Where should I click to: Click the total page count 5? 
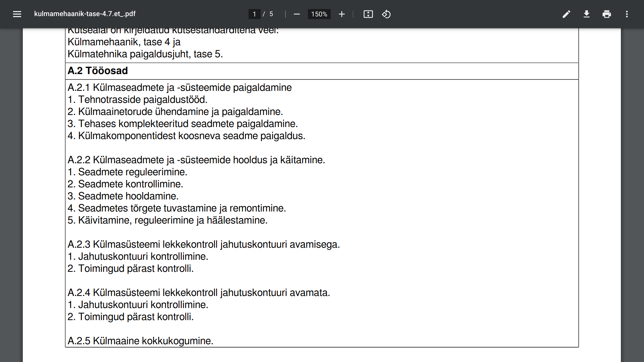271,14
